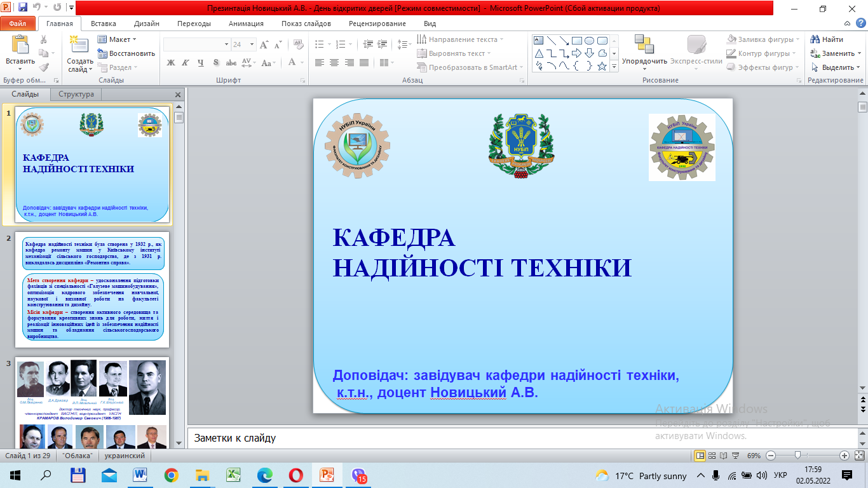Open the Заливка фигуры dropdown
This screenshot has width=868, height=488.
point(763,39)
